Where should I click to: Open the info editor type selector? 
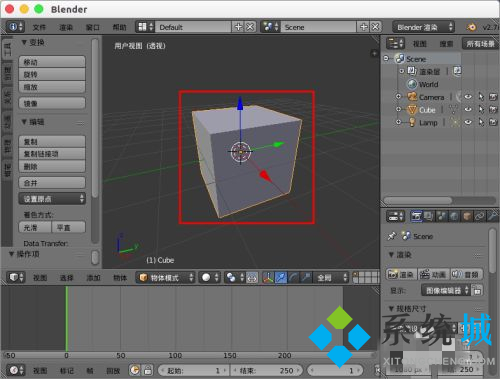click(x=16, y=27)
